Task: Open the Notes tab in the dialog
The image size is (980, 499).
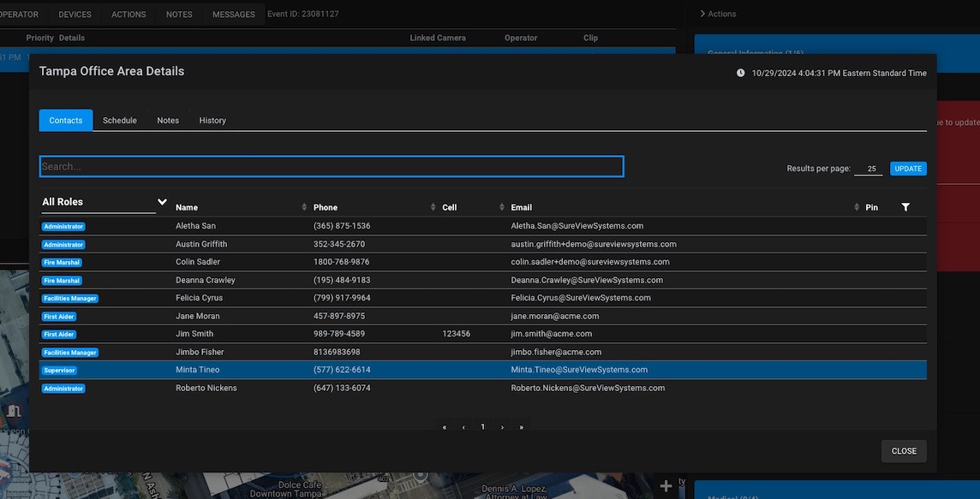Action: click(168, 121)
